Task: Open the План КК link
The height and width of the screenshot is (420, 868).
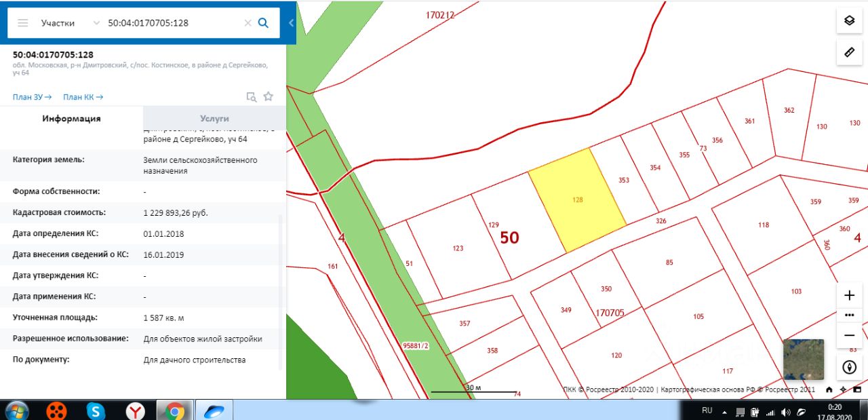Action: pos(83,97)
